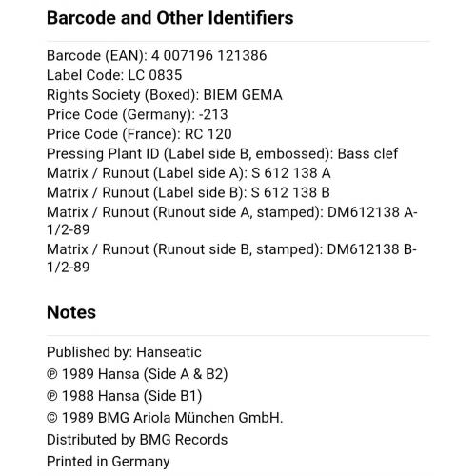Click the Label Code LC 0835 line
The width and height of the screenshot is (476, 476).
114,75
